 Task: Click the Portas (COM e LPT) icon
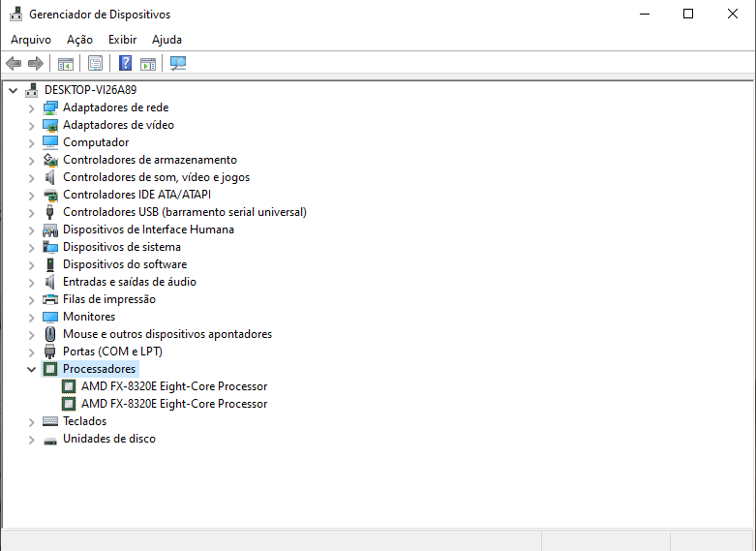[x=50, y=352]
